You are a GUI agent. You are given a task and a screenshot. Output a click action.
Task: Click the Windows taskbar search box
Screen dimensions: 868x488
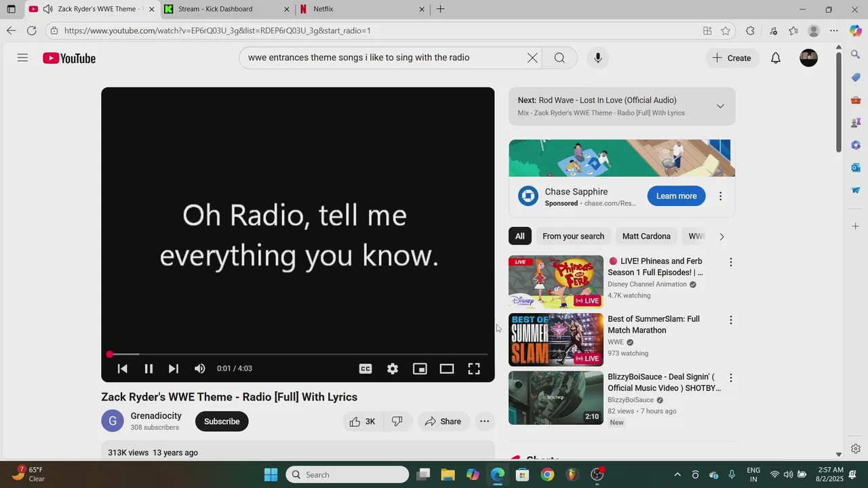[347, 474]
